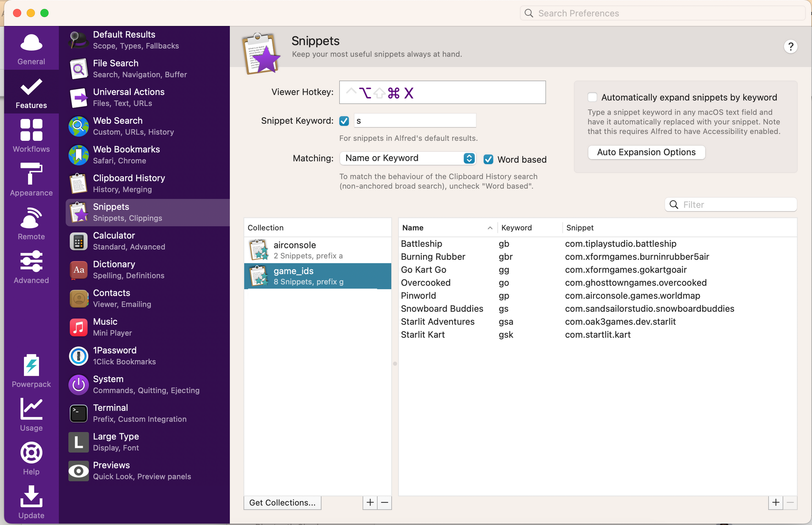Select Terminal feature
812x525 pixels.
click(148, 413)
